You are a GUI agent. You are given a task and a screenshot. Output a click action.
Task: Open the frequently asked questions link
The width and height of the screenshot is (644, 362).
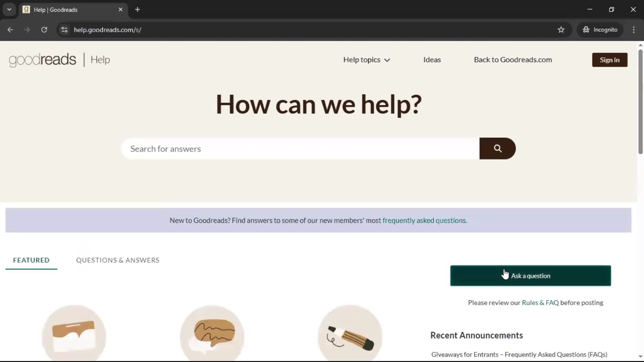coord(425,221)
